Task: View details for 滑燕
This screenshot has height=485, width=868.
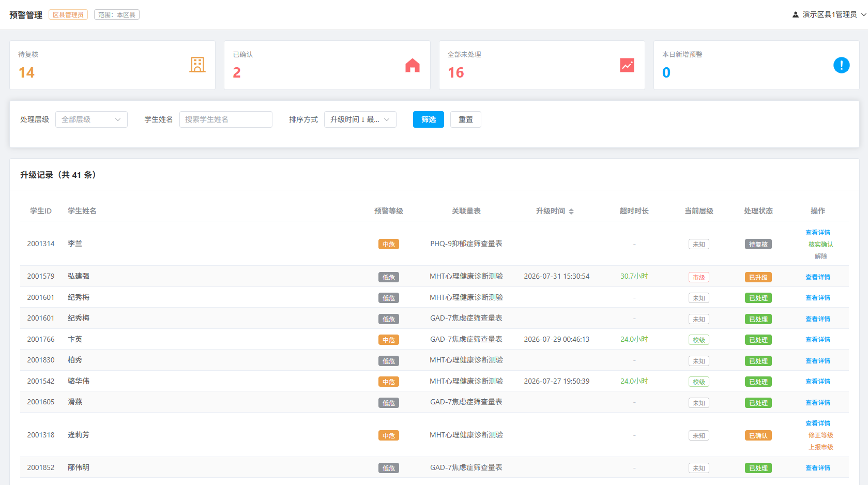Action: pyautogui.click(x=818, y=403)
